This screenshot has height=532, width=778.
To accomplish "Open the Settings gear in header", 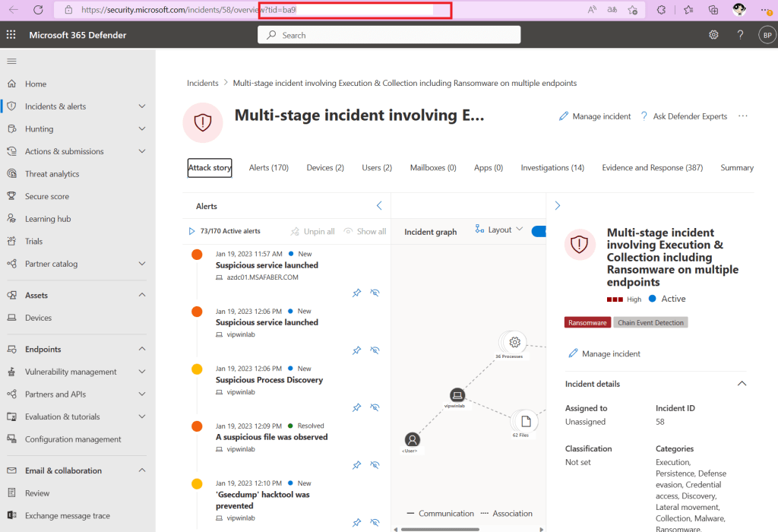I will coord(713,35).
